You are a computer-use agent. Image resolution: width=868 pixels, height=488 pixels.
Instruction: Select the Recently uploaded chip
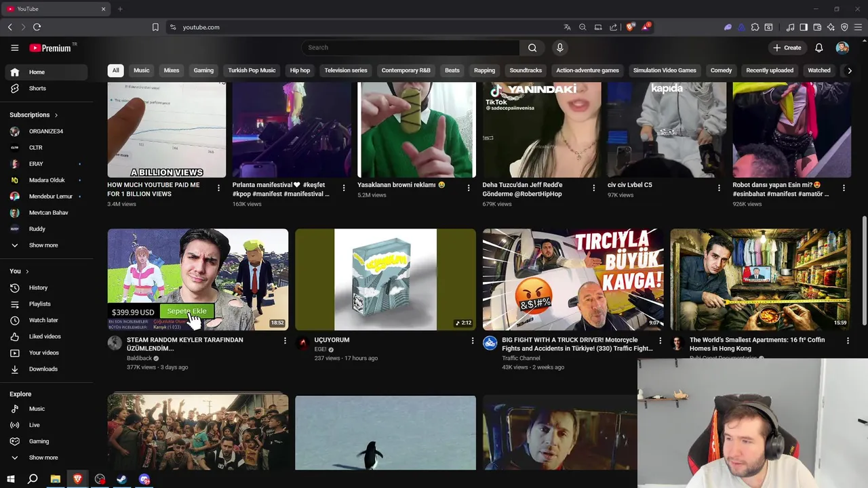(770, 70)
